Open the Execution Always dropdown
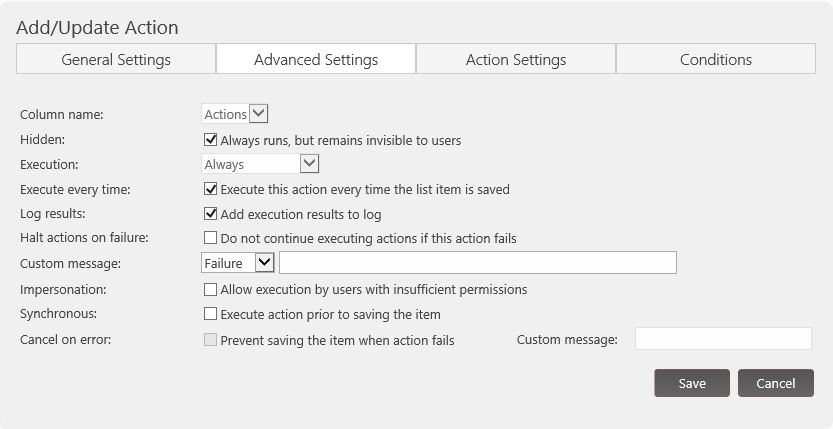 coord(260,164)
